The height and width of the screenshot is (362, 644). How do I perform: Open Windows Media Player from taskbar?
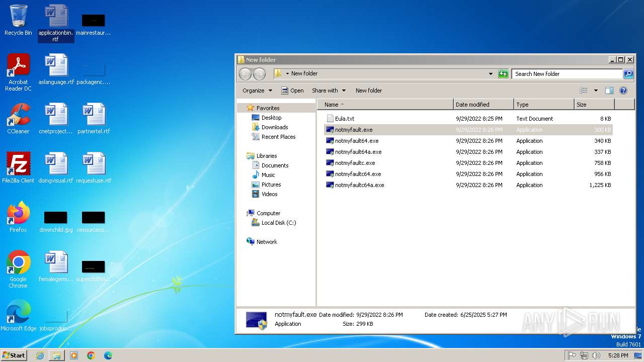pyautogui.click(x=74, y=355)
